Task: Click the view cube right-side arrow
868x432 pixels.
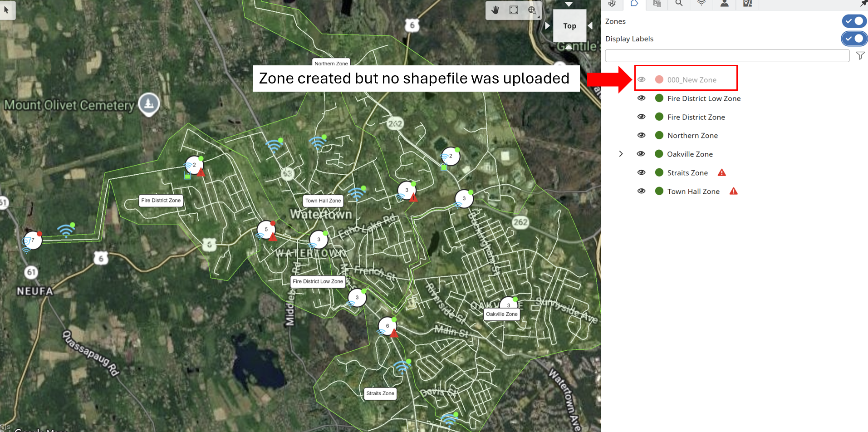Action: (x=590, y=26)
